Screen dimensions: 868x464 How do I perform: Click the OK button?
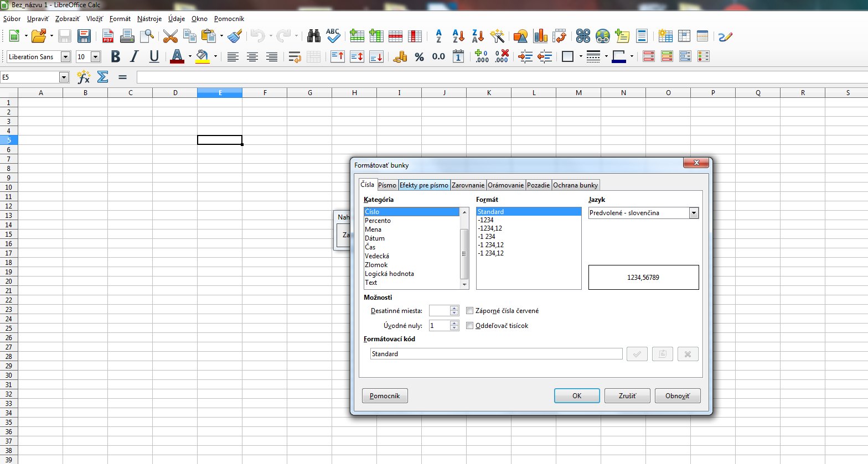point(577,396)
